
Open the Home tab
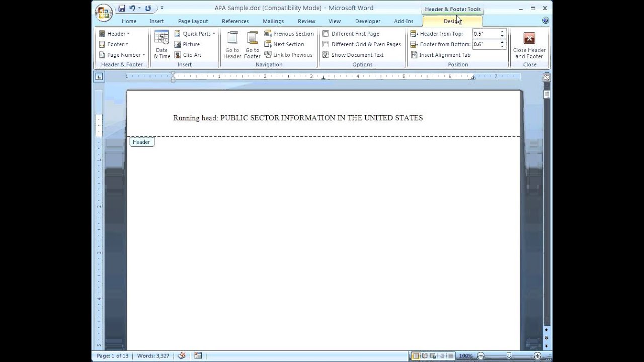(129, 21)
